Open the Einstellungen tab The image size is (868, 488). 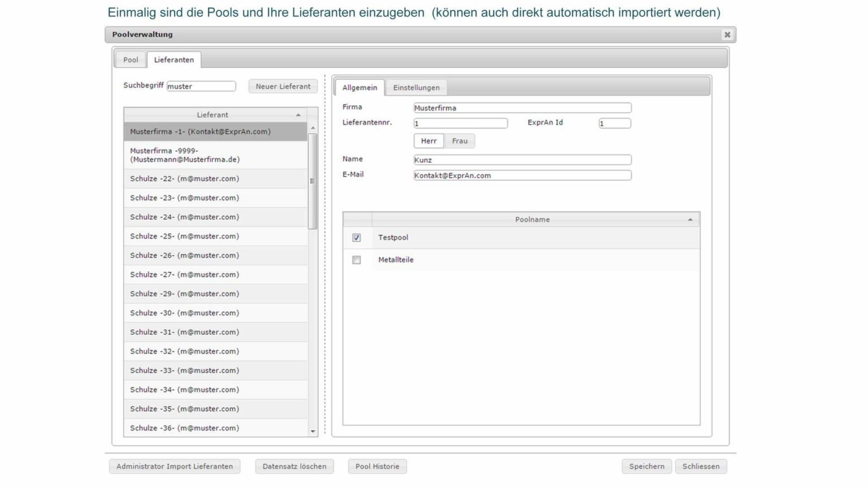(416, 88)
